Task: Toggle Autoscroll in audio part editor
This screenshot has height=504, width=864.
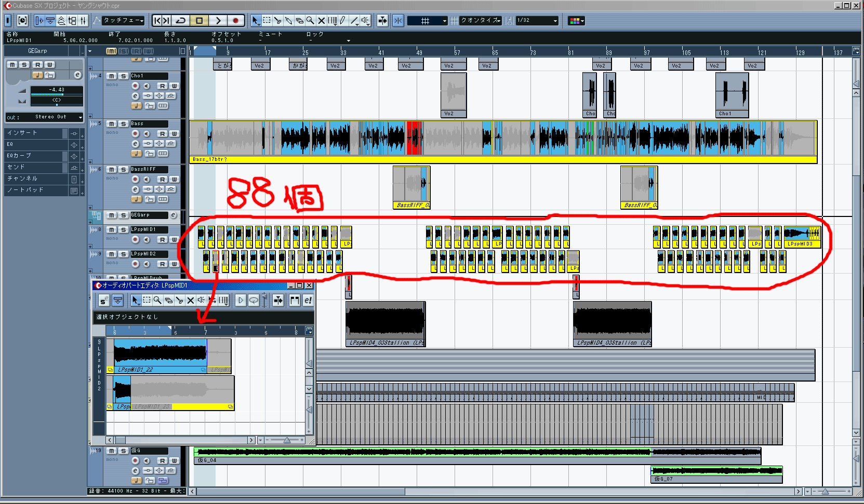Action: (x=278, y=301)
